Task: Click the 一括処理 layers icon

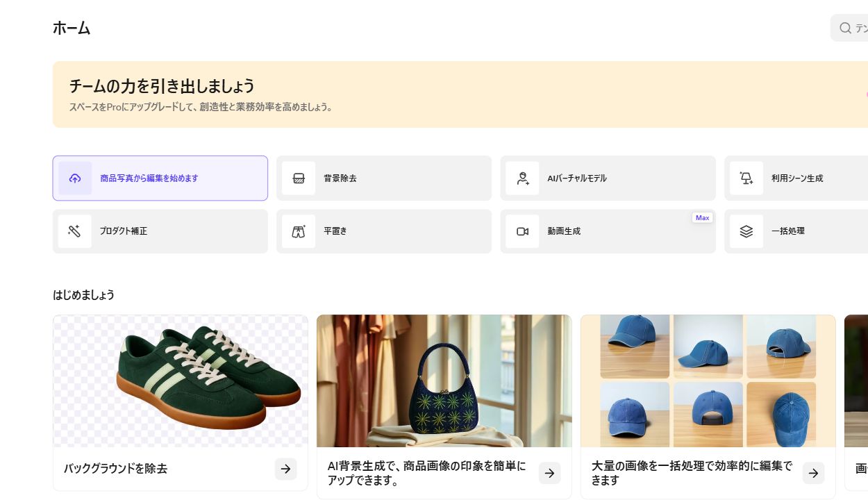Action: (x=746, y=231)
